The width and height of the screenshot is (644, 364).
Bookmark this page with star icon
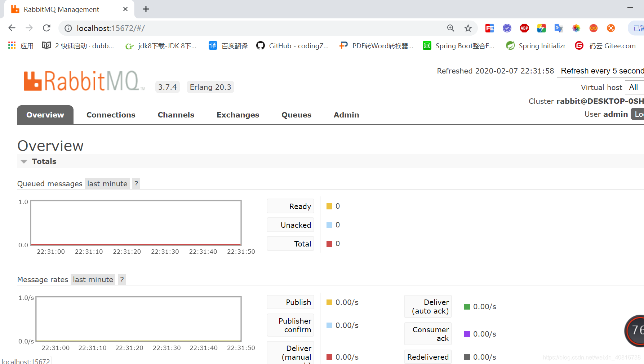pyautogui.click(x=468, y=28)
